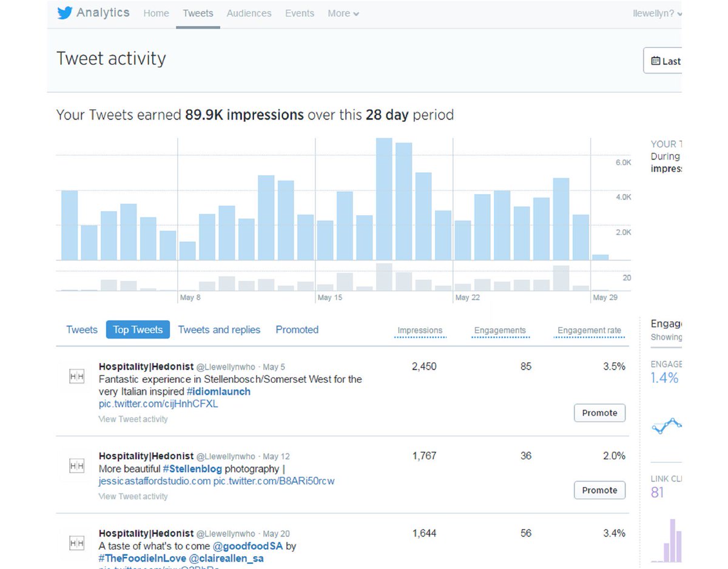The image size is (728, 569).
Task: Click the 1.4% engagement rate statistic
Action: (664, 379)
